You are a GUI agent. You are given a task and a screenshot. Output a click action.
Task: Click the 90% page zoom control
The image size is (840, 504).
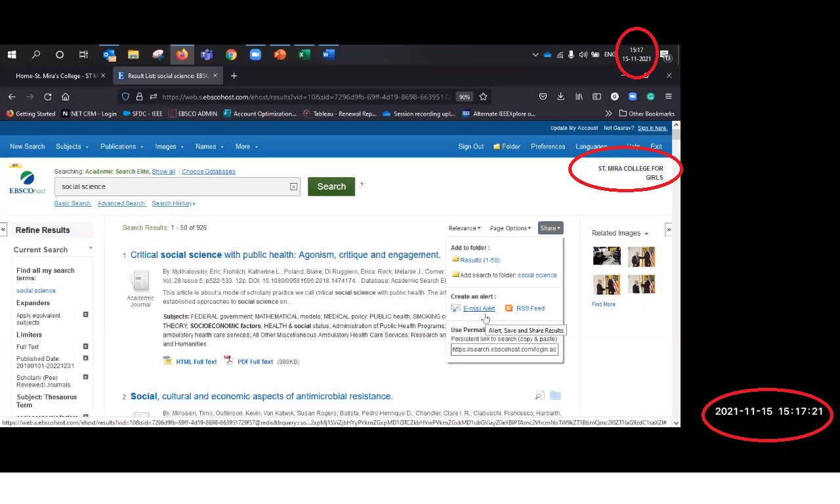[464, 96]
